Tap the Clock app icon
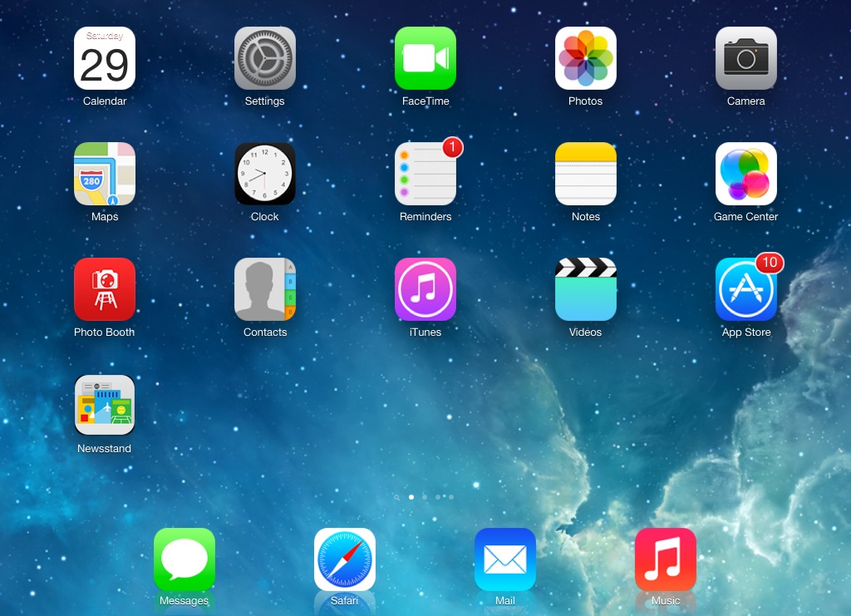Screen dimensions: 851x616 click(264, 174)
